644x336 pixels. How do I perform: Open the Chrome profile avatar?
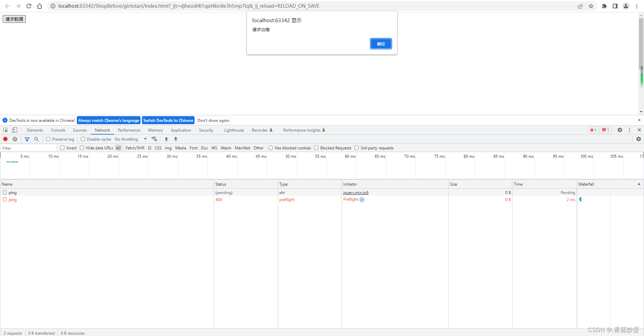coord(626,6)
